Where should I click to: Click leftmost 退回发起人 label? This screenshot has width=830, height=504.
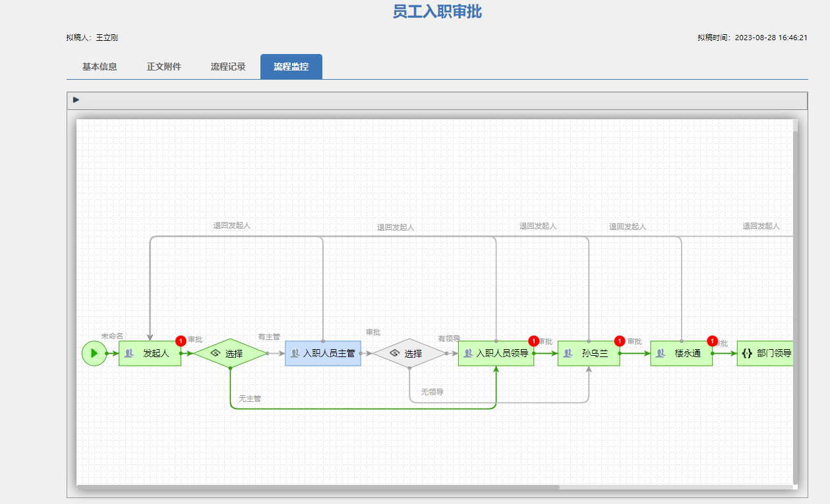click(232, 225)
